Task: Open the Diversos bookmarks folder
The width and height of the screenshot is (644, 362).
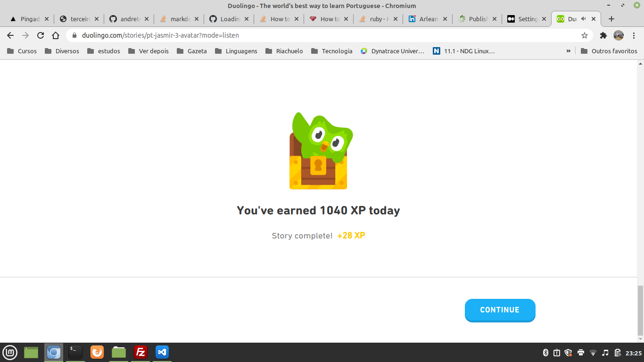Action: point(62,51)
